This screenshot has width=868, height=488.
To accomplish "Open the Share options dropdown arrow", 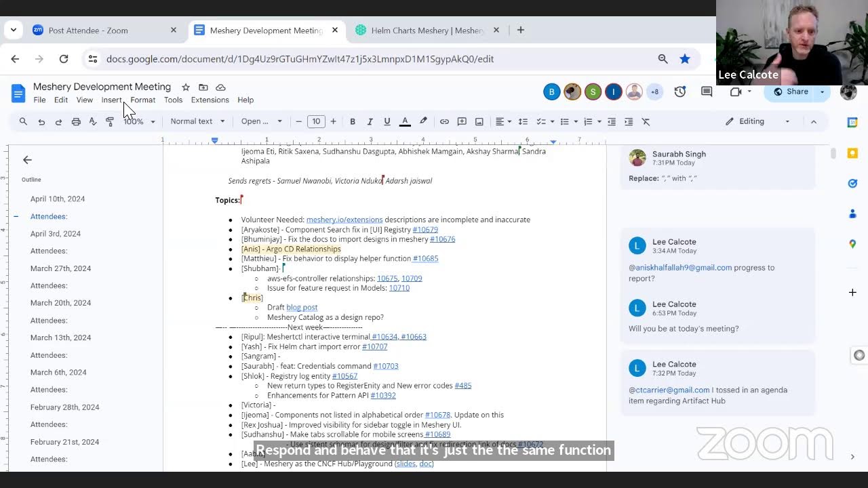I will click(x=823, y=91).
